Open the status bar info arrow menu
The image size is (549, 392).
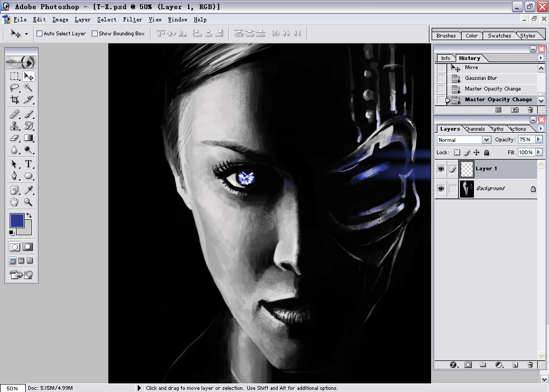tap(139, 388)
